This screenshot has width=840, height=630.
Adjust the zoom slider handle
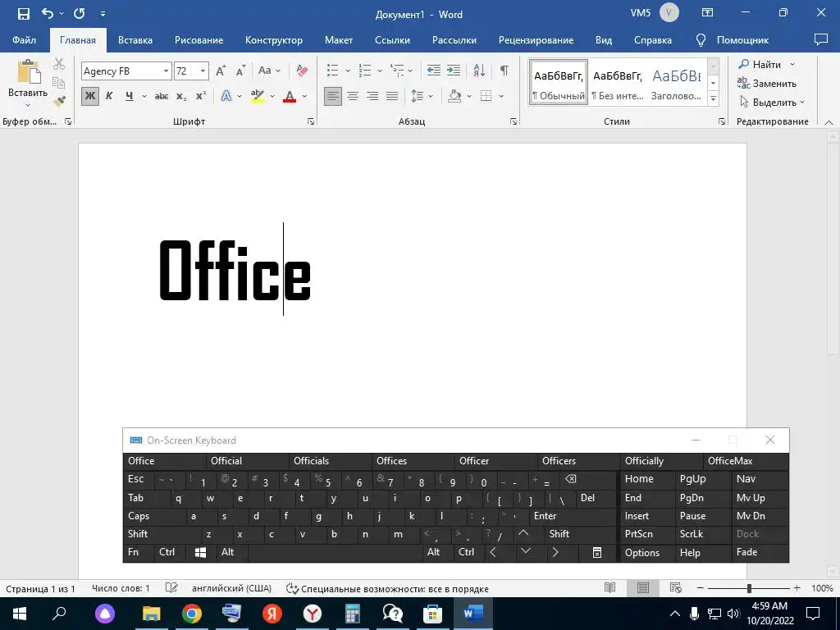coord(749,588)
